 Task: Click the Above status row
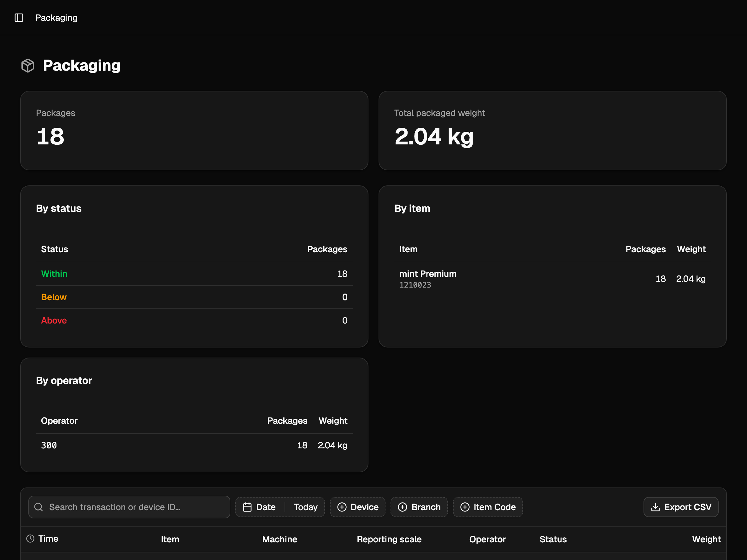point(194,320)
